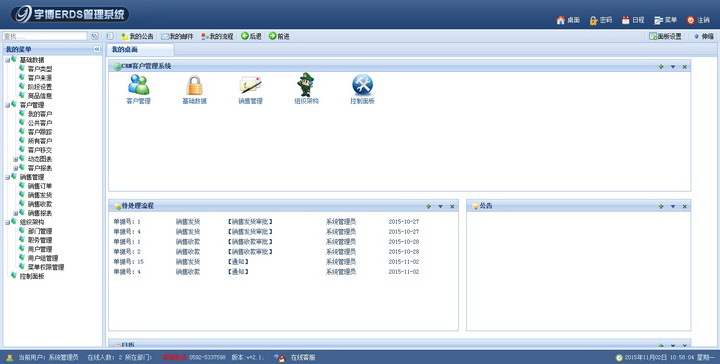Open the 2015-11-02 销售收款 通知 row
This screenshot has height=364, width=720.
(266, 272)
